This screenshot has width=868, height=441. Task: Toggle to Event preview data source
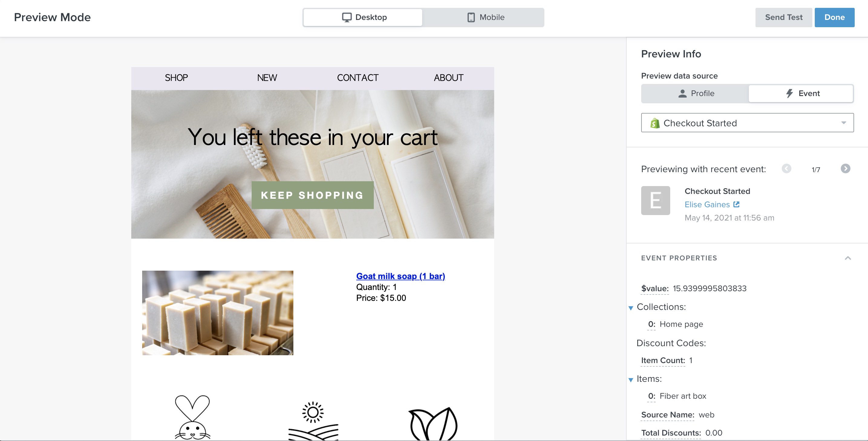(x=800, y=93)
